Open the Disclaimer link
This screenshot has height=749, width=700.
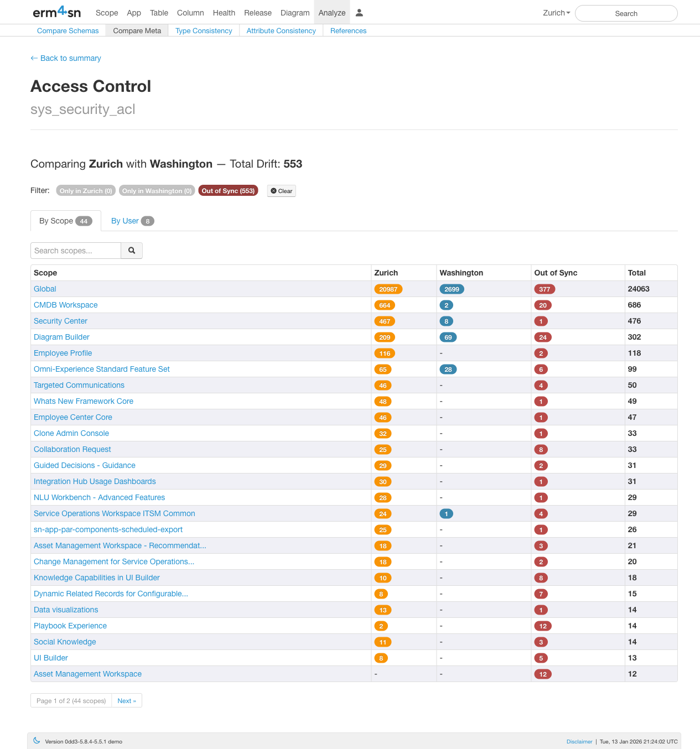tap(579, 741)
